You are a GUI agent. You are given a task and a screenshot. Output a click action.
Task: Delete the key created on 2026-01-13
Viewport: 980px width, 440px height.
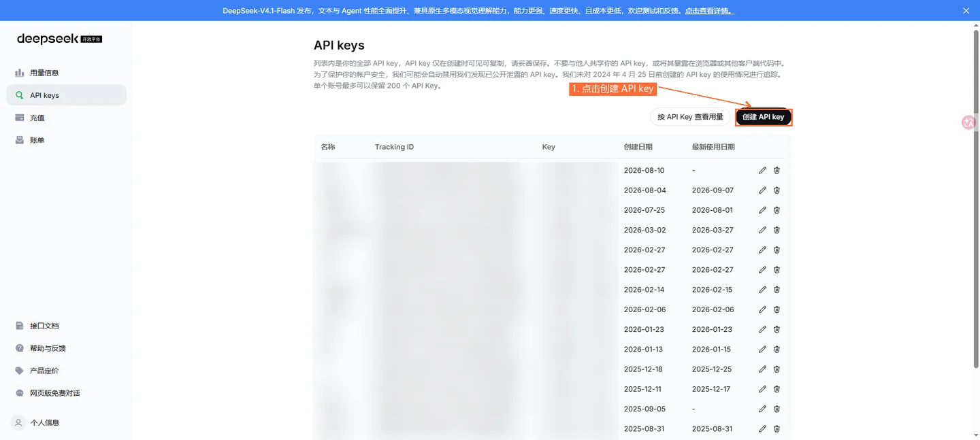777,349
